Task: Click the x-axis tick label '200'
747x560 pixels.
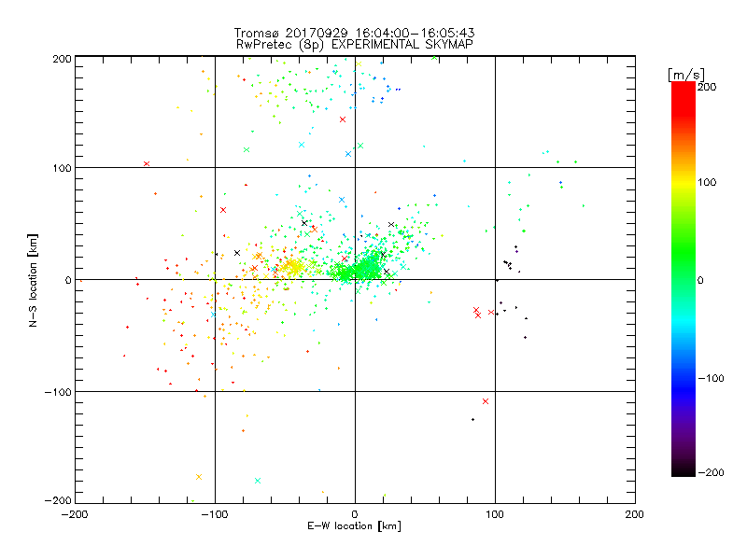Action: tap(635, 514)
